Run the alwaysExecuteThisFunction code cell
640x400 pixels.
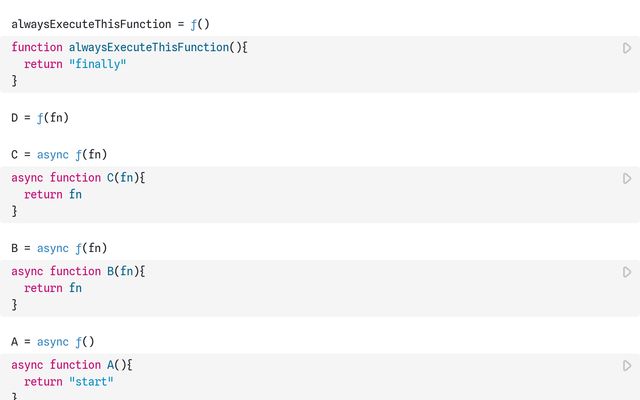click(x=627, y=48)
